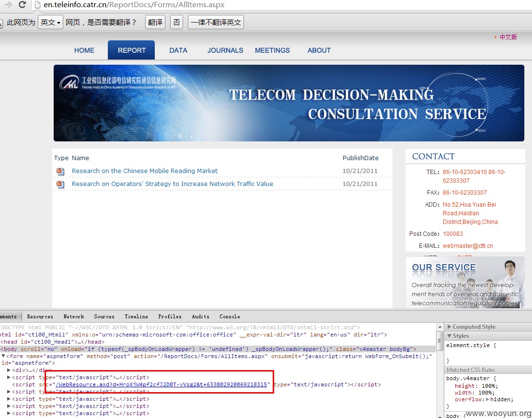The image size is (532, 418).
Task: Switch to 中文版 site link
Action: tap(508, 37)
